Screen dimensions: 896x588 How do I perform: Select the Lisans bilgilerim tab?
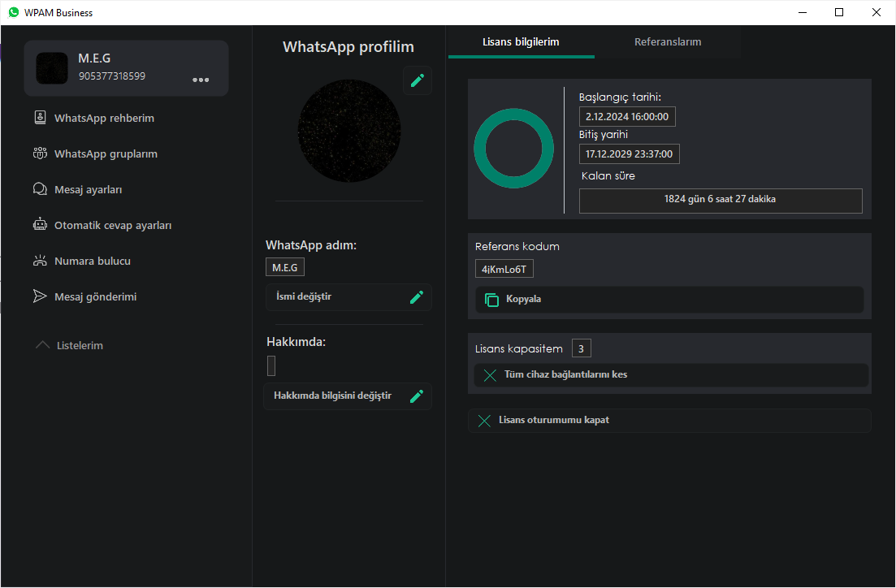click(521, 42)
